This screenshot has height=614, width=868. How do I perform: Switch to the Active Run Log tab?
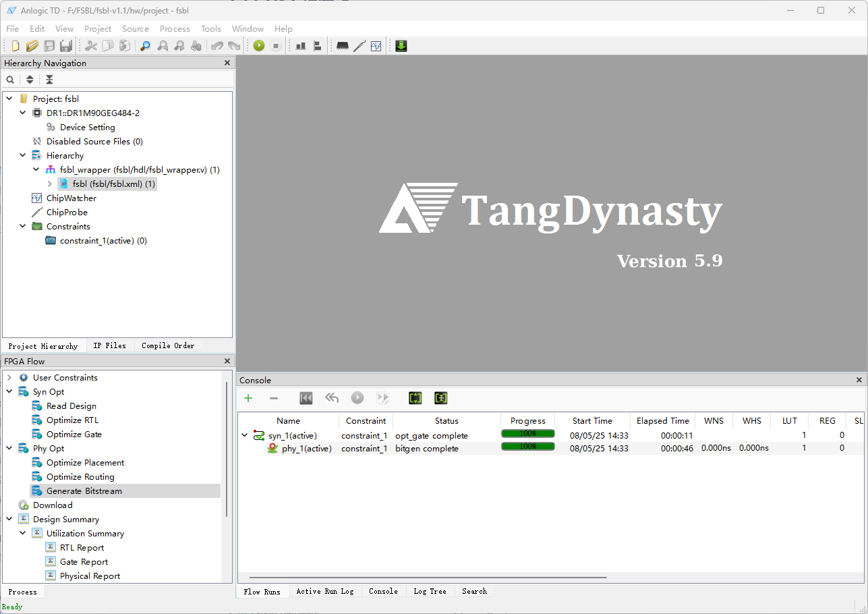click(325, 591)
